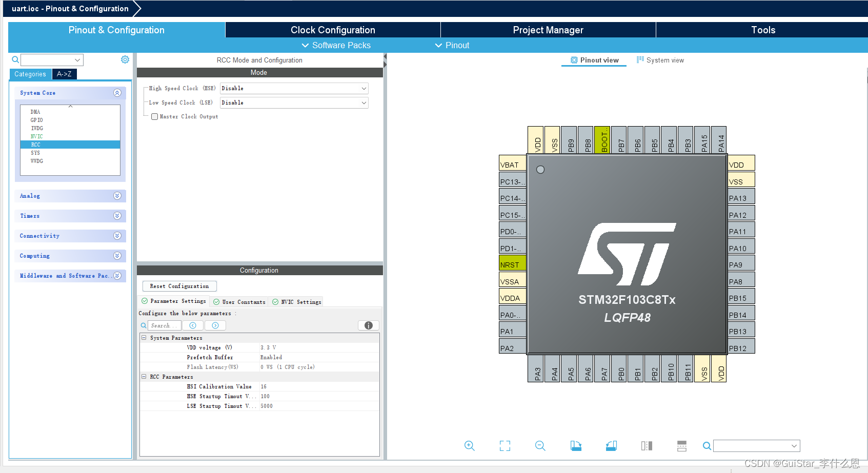This screenshot has width=868, height=473.
Task: Click the PB11 pin at chip bottom
Action: click(x=686, y=368)
